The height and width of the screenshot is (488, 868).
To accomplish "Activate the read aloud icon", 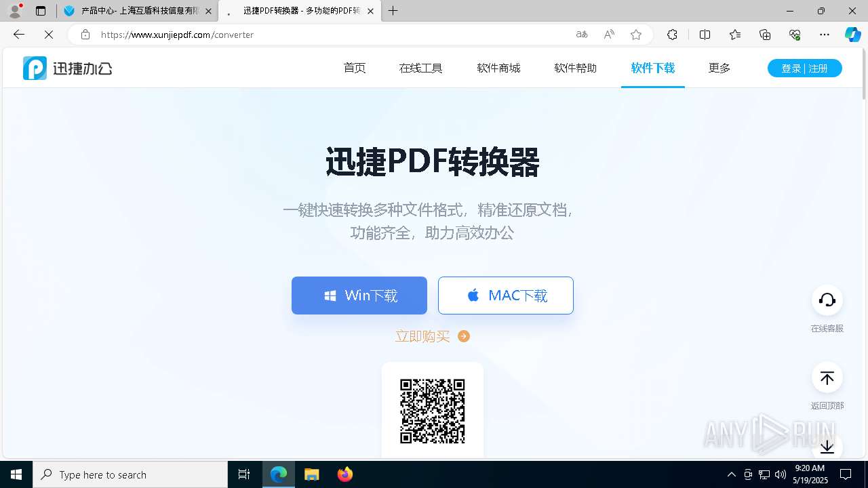I will point(609,35).
